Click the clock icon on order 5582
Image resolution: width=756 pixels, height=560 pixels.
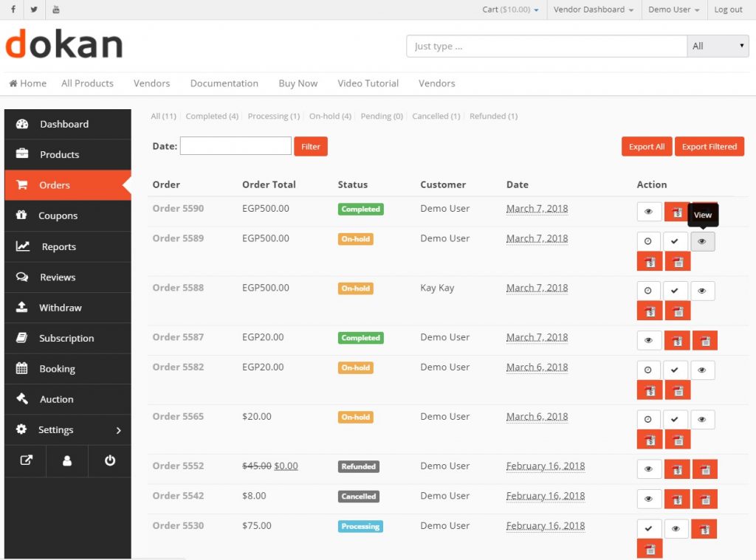point(649,370)
